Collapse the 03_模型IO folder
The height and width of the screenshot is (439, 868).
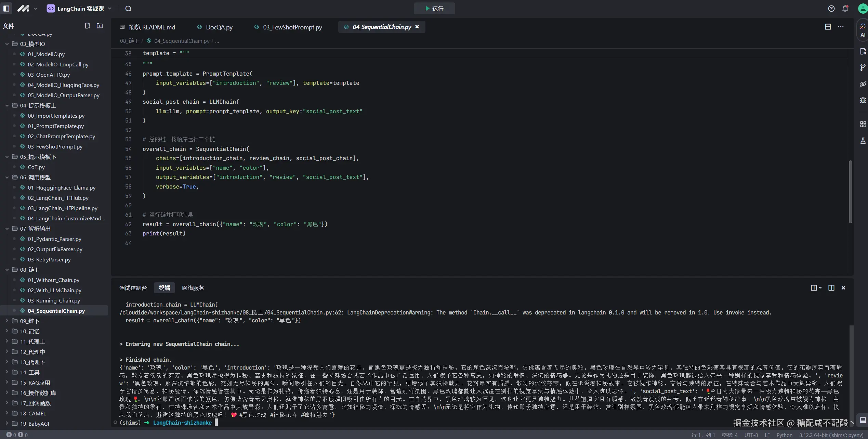point(32,44)
